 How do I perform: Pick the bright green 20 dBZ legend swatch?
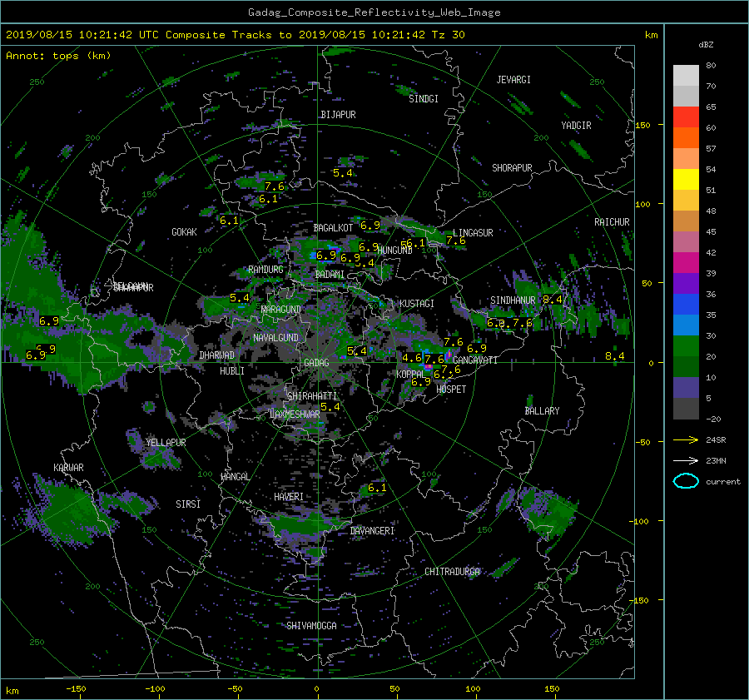click(686, 345)
